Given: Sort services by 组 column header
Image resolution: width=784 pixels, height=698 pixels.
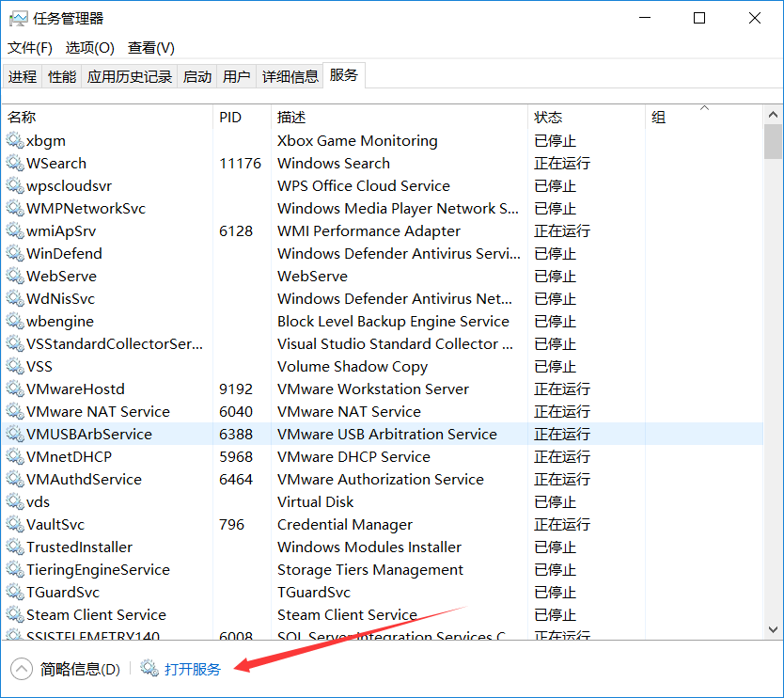Looking at the screenshot, I should coord(704,118).
